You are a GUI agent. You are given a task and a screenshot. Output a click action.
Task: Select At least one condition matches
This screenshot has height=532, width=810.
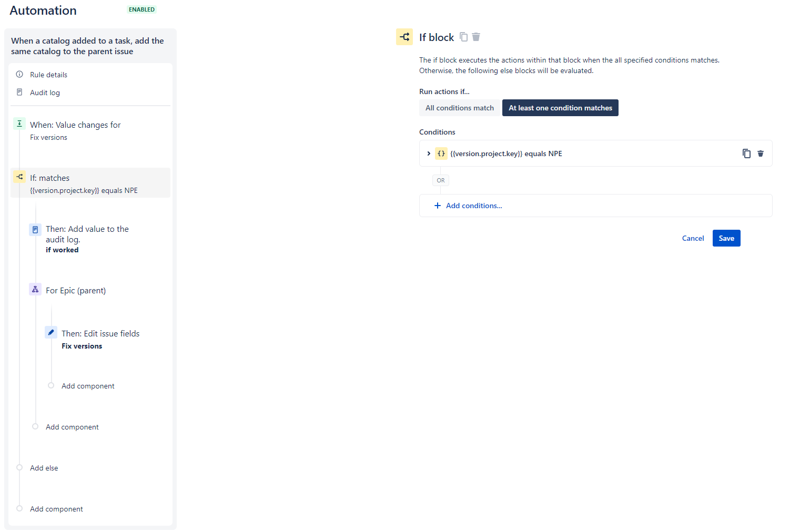(560, 108)
